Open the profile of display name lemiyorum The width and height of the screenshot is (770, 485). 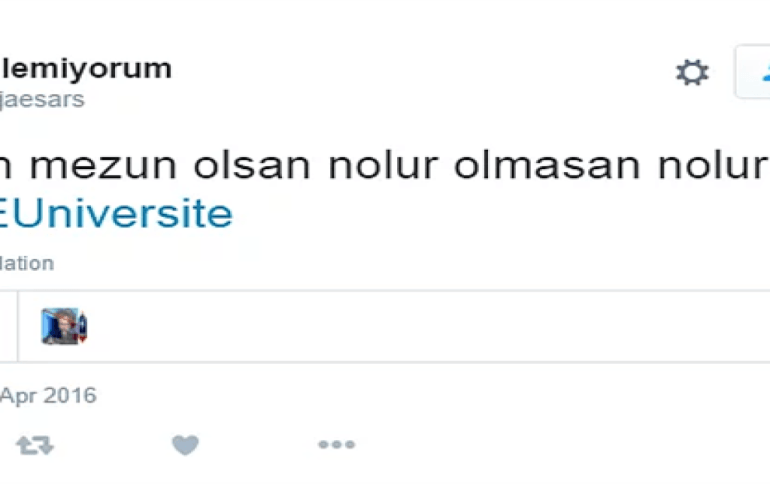point(86,68)
